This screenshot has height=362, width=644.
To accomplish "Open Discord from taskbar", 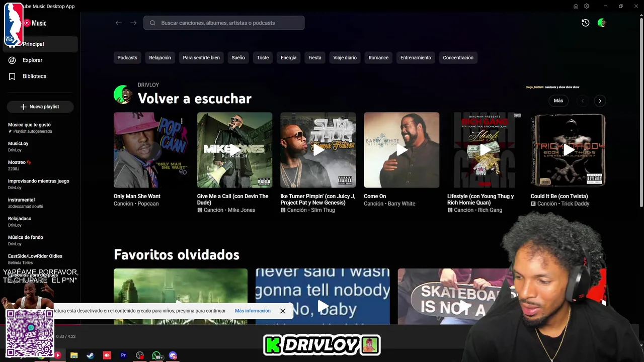I will click(173, 355).
